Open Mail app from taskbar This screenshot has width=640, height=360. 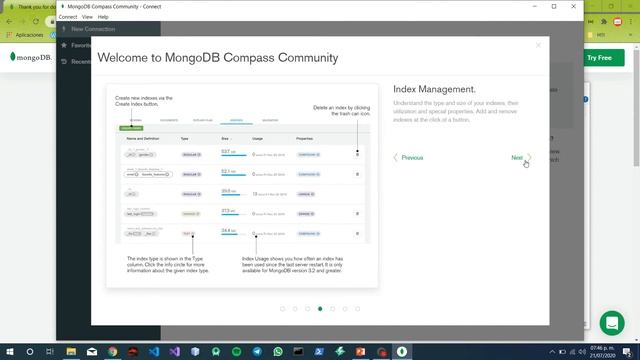click(x=92, y=351)
